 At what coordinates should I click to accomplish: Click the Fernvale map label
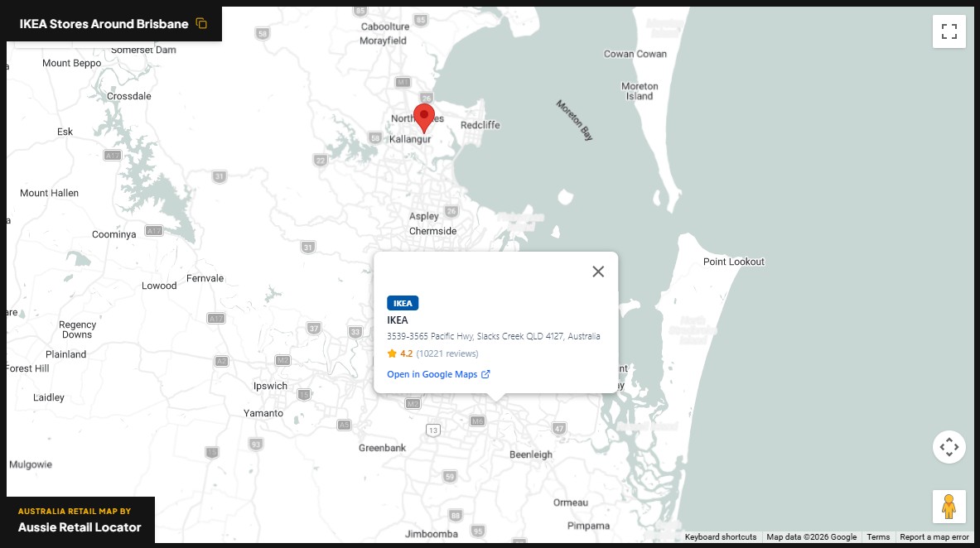[205, 279]
